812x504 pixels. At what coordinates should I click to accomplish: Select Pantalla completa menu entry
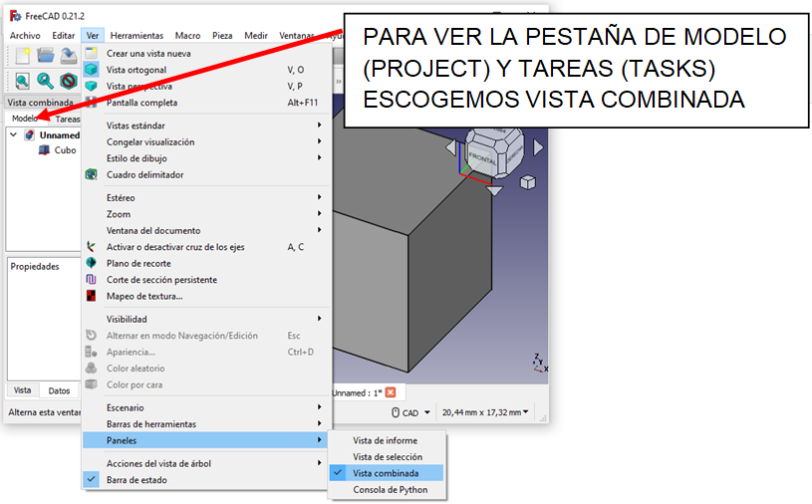[141, 103]
